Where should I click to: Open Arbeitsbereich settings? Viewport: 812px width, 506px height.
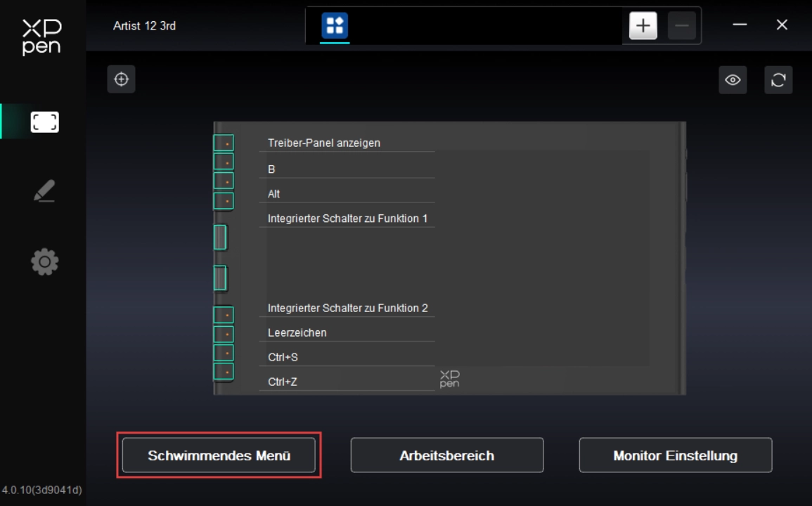click(446, 455)
